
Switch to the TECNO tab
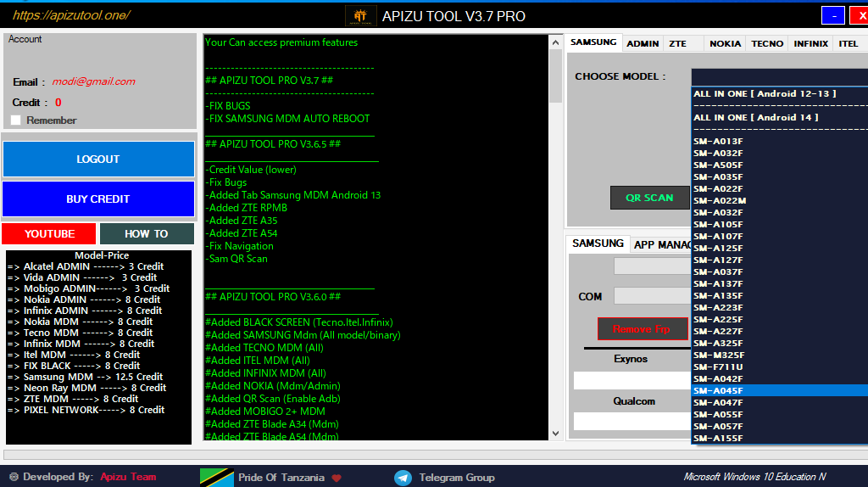[x=767, y=44]
